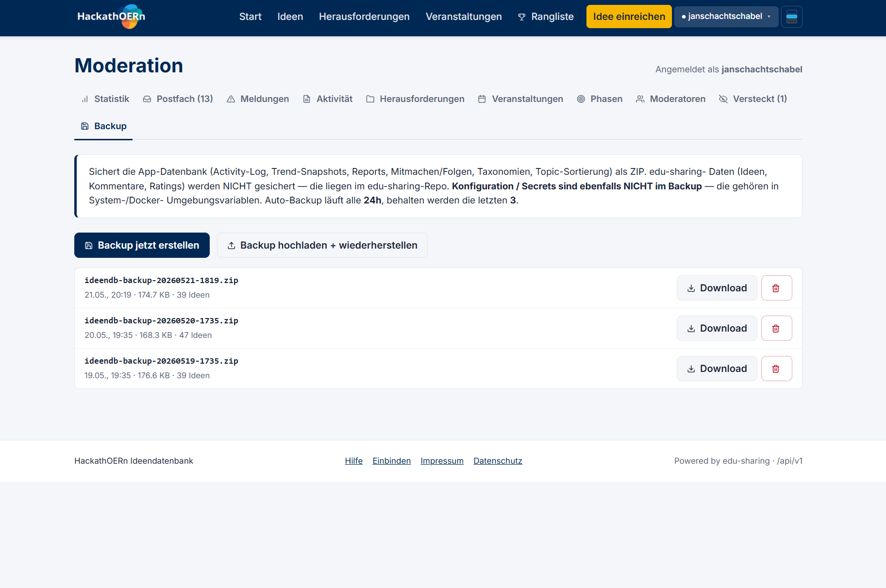Viewport: 886px width, 588px height.
Task: Click the people icon of Moderatoren
Action: 640,99
